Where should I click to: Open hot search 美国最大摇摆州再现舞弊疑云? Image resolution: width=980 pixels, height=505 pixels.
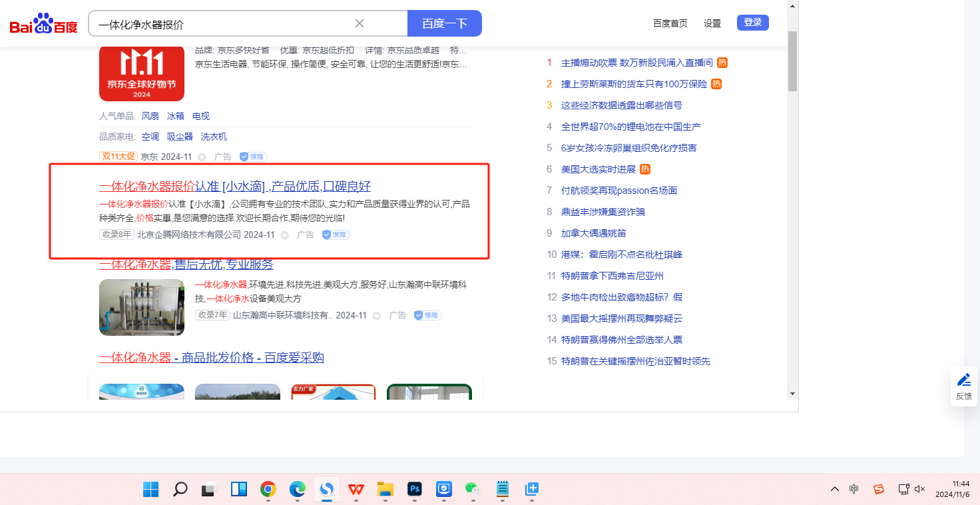(x=622, y=318)
